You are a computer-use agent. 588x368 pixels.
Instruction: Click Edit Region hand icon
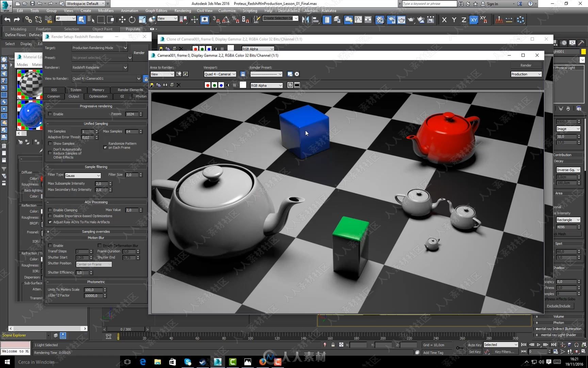179,74
